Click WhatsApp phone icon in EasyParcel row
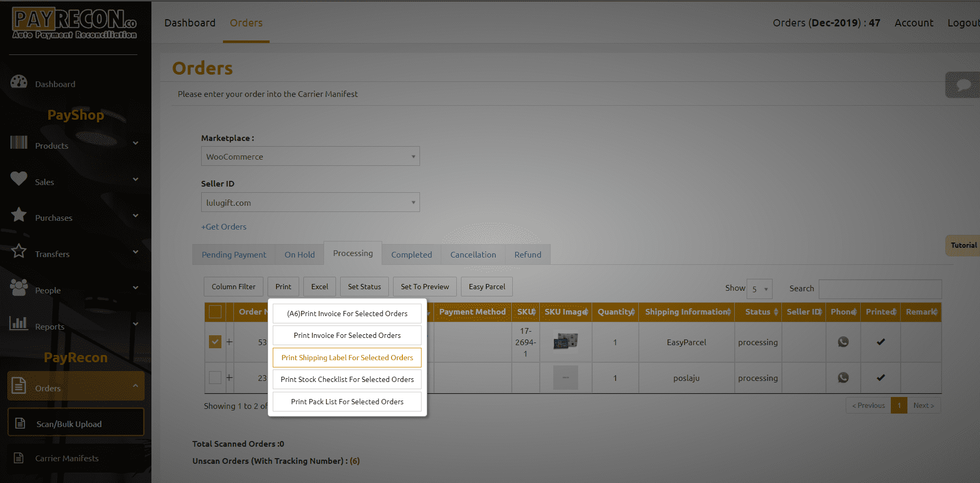Screen dimensions: 980x483 843,342
